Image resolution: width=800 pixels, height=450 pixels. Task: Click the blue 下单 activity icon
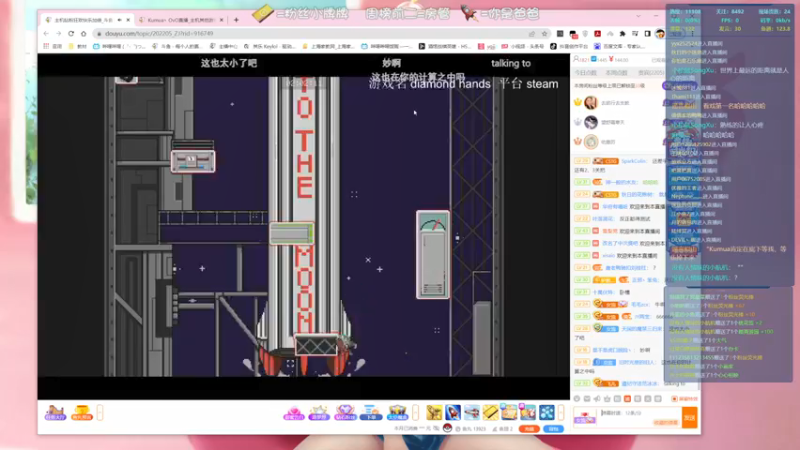(371, 412)
